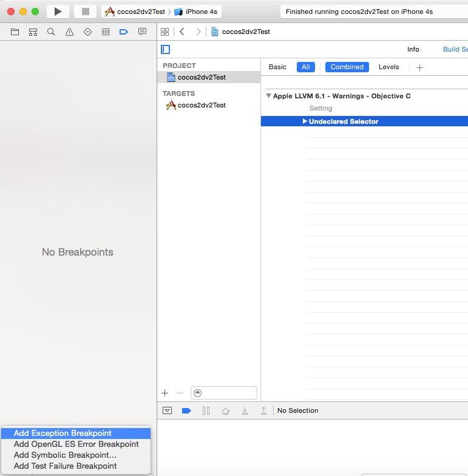Zoom the Xcode window green button
Screen dimensions: 468x476
point(35,12)
